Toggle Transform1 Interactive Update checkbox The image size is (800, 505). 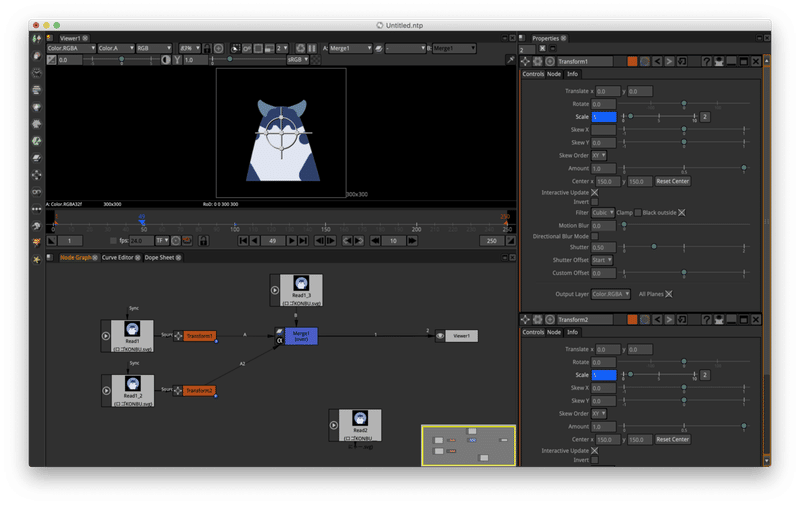tap(594, 192)
